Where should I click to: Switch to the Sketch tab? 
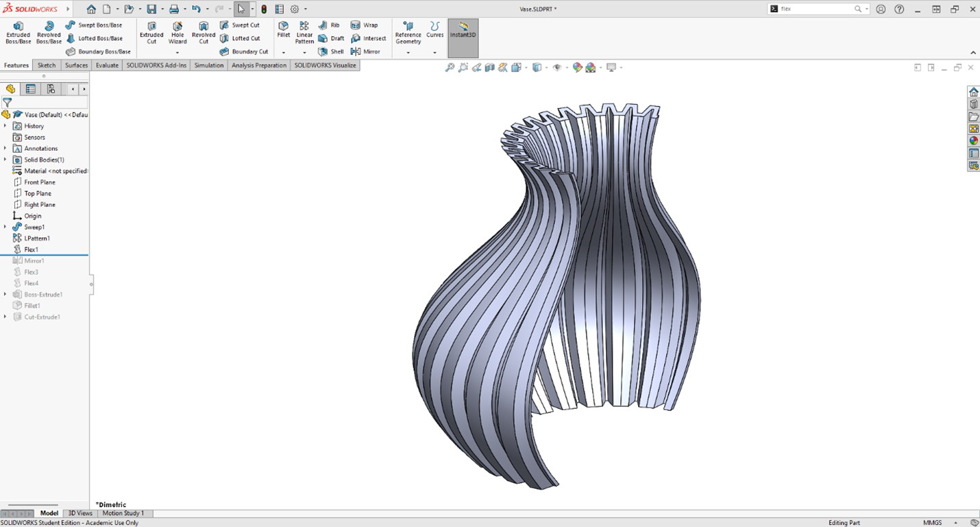(x=47, y=66)
